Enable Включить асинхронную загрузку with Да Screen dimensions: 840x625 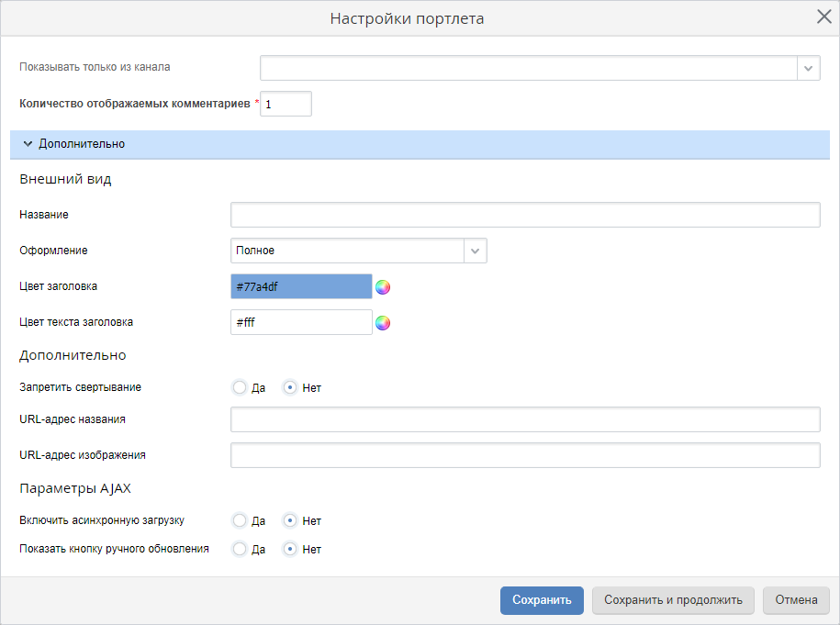[x=240, y=520]
